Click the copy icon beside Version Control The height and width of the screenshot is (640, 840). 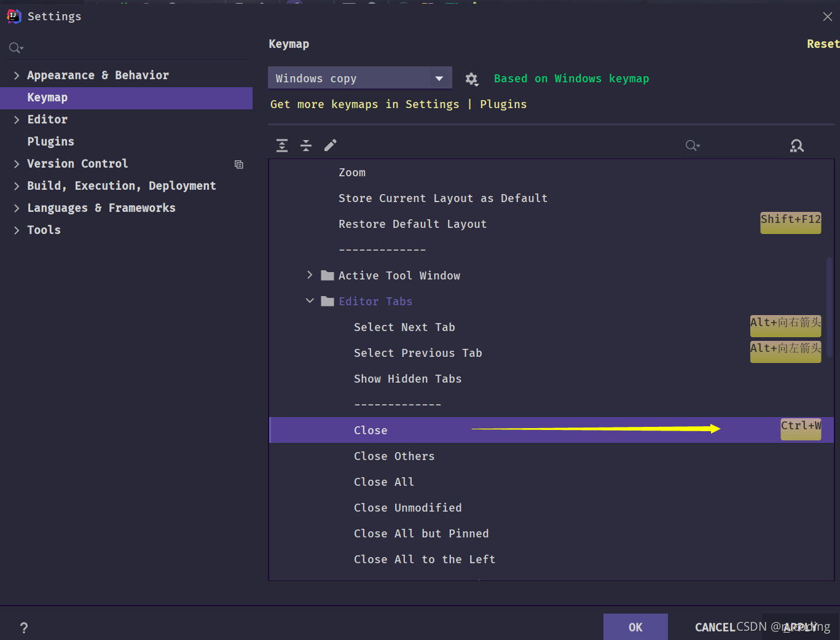tap(239, 164)
